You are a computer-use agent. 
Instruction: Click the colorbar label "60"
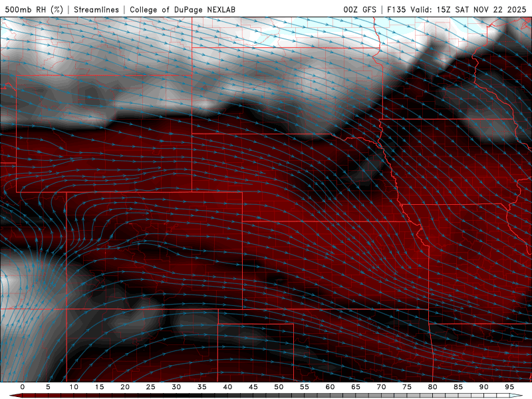tap(330, 387)
